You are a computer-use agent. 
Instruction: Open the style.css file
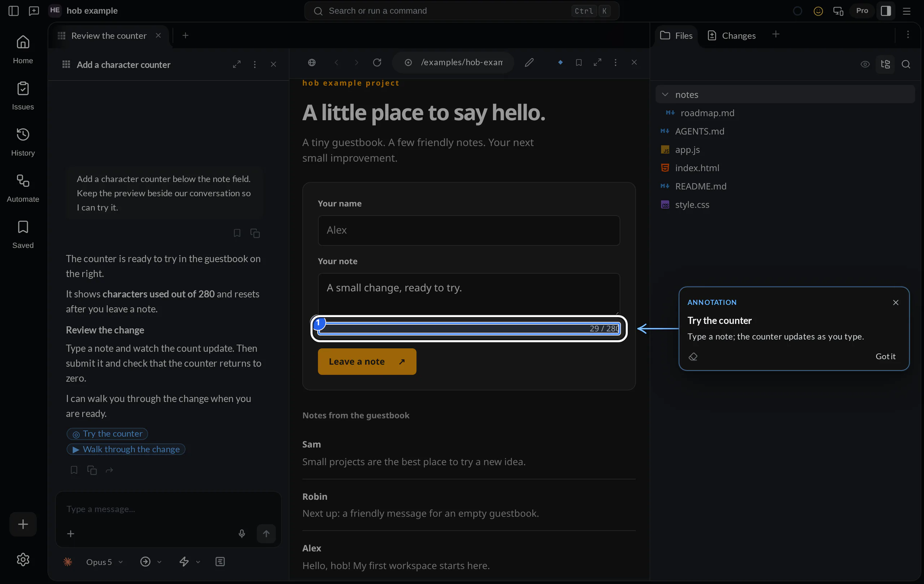(x=692, y=205)
